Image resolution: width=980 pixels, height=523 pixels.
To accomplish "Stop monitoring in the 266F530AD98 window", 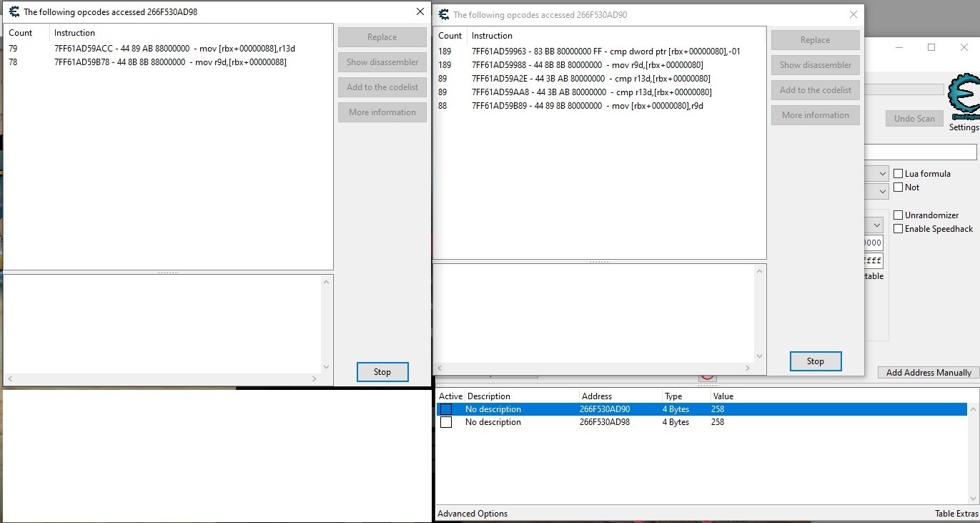I will tap(382, 372).
